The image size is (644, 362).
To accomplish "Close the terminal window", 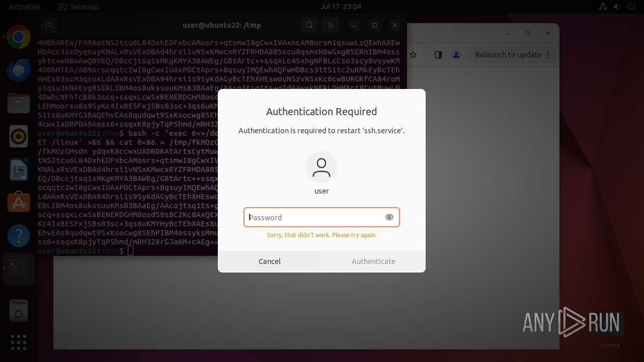I will (395, 25).
